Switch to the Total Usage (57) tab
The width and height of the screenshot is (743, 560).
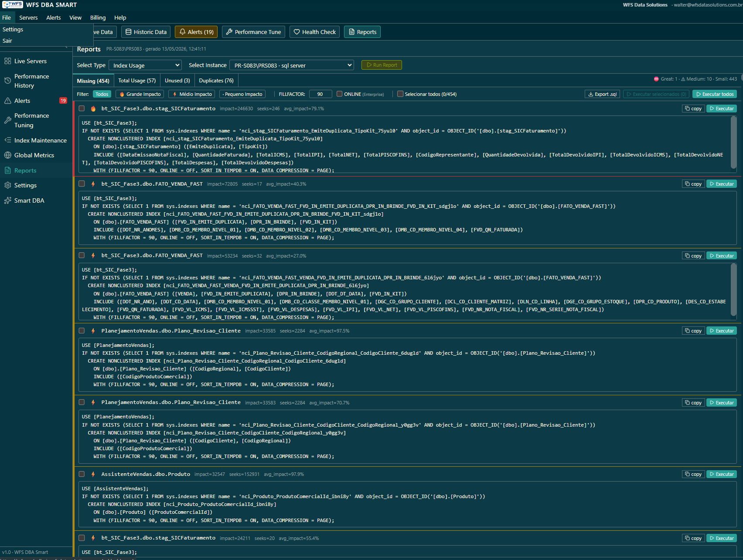coord(137,81)
